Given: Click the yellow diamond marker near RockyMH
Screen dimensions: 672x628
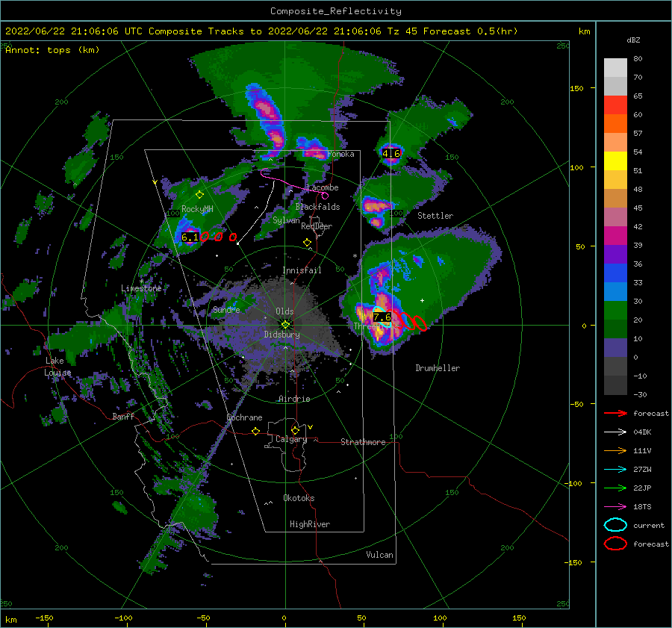Looking at the screenshot, I should tap(199, 195).
